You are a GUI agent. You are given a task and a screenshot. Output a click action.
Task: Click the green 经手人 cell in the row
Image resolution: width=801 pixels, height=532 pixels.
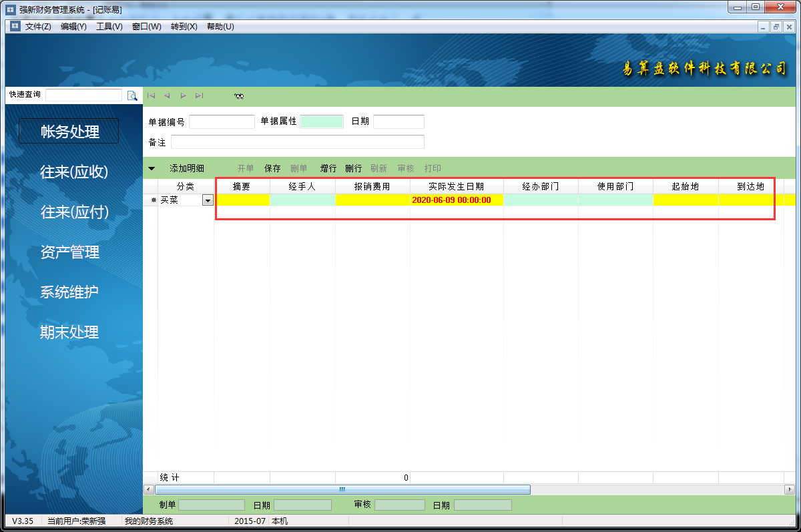[x=302, y=200]
